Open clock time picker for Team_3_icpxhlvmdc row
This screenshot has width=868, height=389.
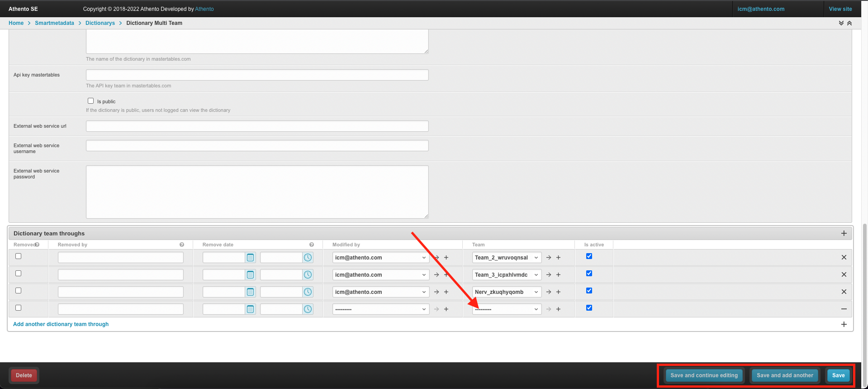pos(308,275)
